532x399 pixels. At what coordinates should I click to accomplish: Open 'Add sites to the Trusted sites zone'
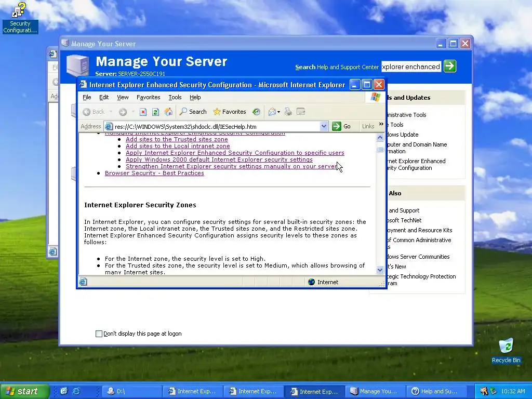pyautogui.click(x=177, y=139)
